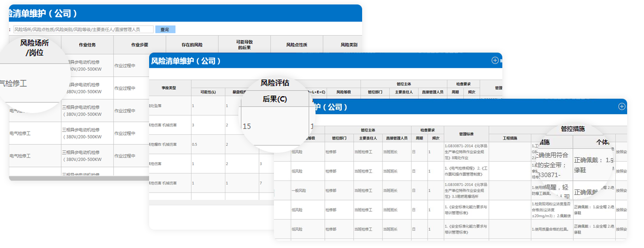Click the 作业步骤 column header
The width and height of the screenshot is (644, 248).
point(140,45)
